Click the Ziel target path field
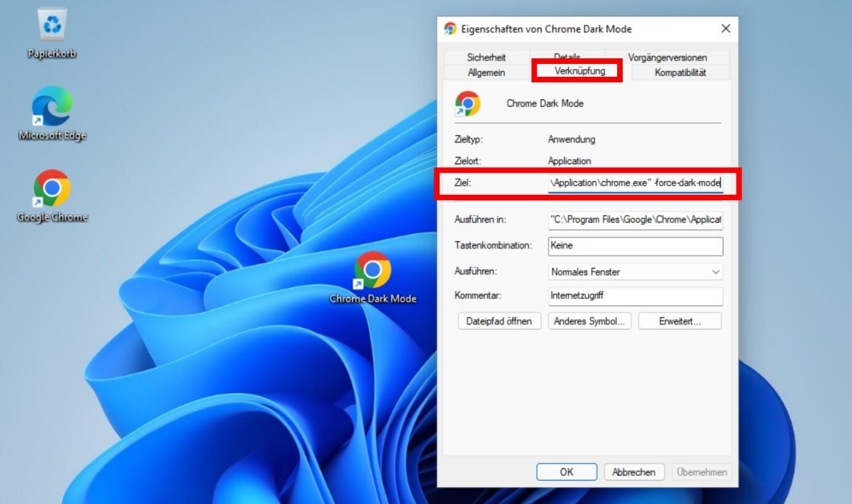Screen dimensions: 852x504 [636, 183]
